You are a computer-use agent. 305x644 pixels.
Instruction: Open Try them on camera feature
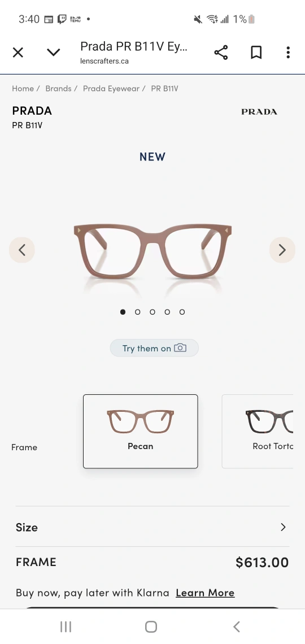click(154, 349)
